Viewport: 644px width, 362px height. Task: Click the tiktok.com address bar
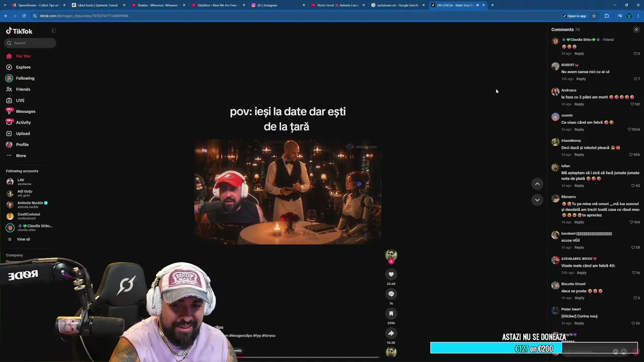click(297, 16)
